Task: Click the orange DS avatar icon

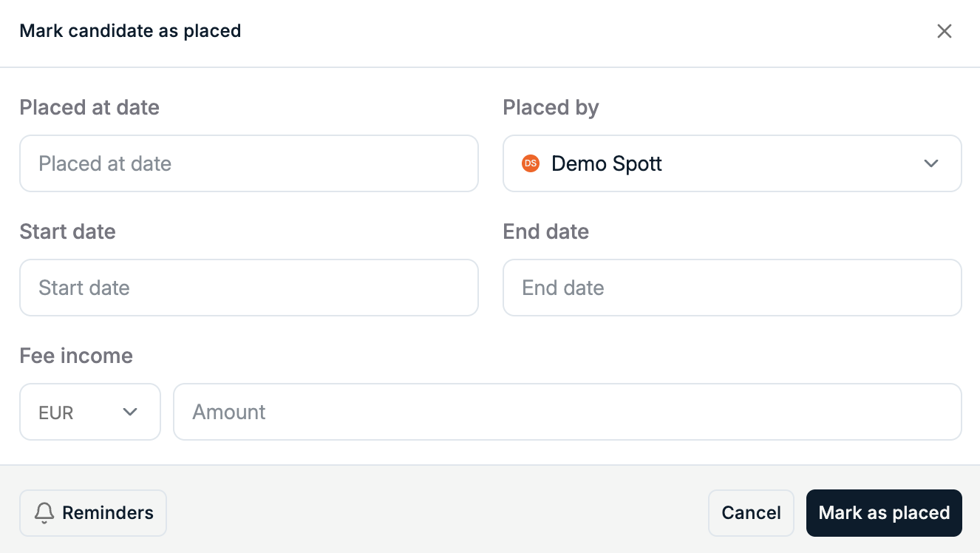Action: [531, 163]
